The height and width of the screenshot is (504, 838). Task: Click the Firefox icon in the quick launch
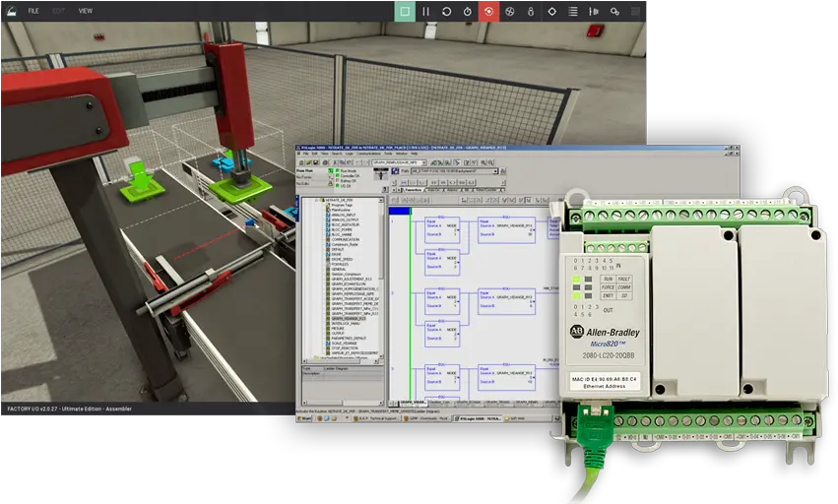[x=320, y=418]
